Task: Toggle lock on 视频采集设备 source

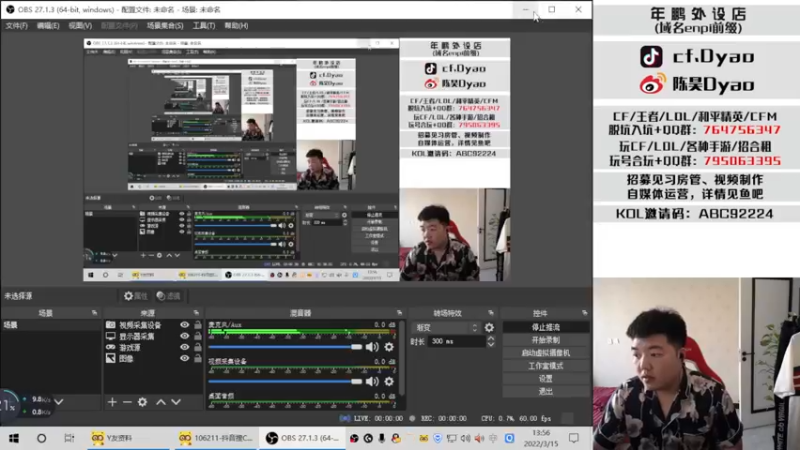Action: pos(198,325)
